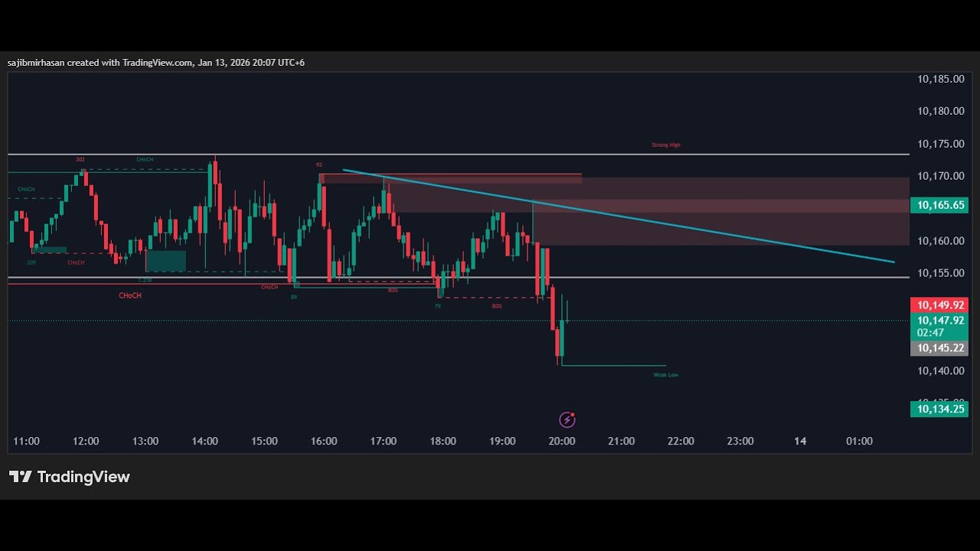The image size is (980, 551).
Task: Click the green 10,134.25 price label
Action: pyautogui.click(x=939, y=409)
